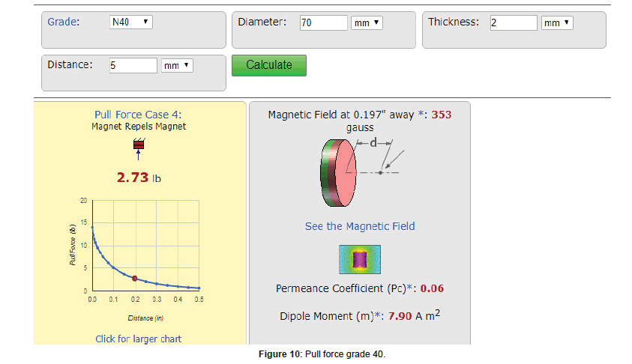Expand the Diameter unit mm dropdown

coord(367,23)
